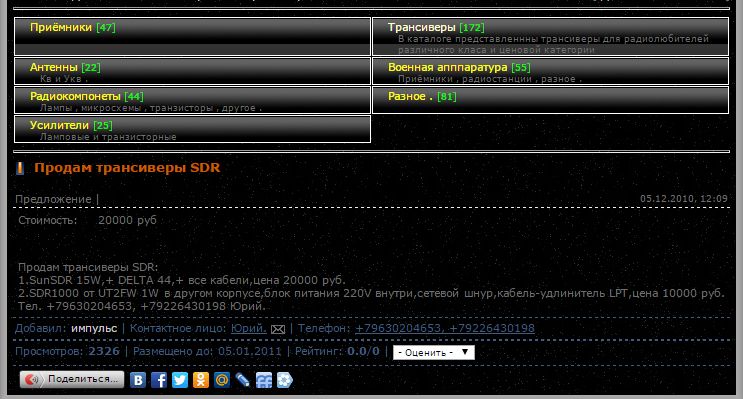Image resolution: width=743 pixels, height=399 pixels.
Task: Click the LiveJournal pencil share icon
Action: (x=243, y=380)
